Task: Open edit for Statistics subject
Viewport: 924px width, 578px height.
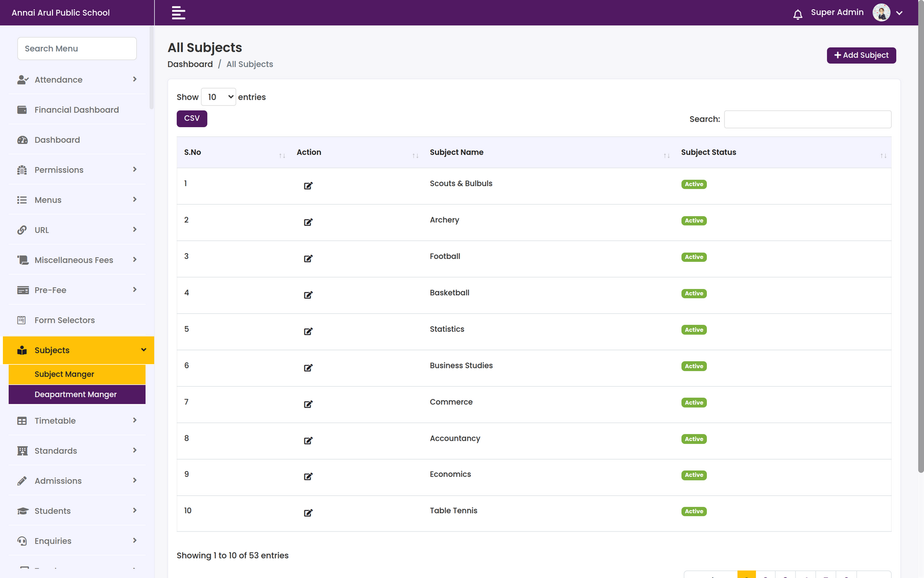Action: 308,331
